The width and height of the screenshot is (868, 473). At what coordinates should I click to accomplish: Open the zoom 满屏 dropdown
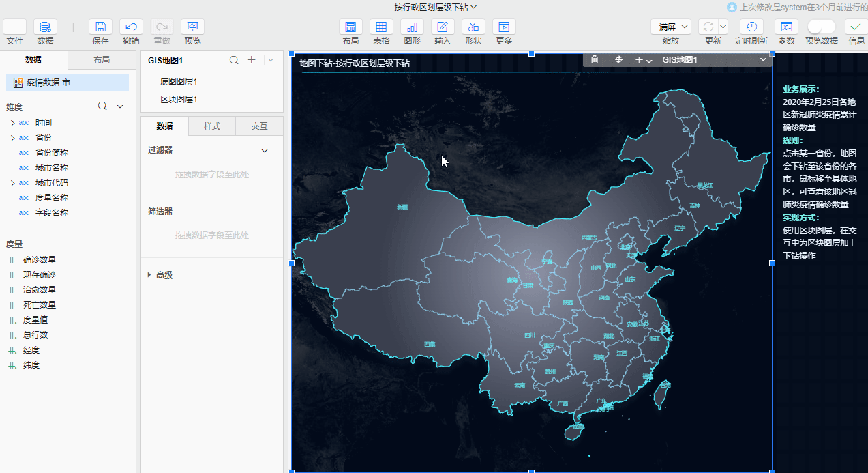(671, 27)
